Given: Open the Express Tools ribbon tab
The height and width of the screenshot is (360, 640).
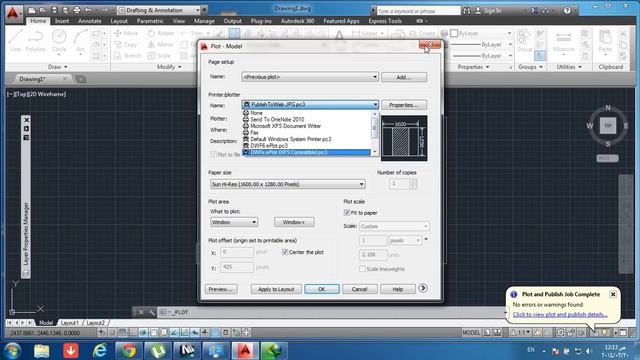Looking at the screenshot, I should point(385,21).
